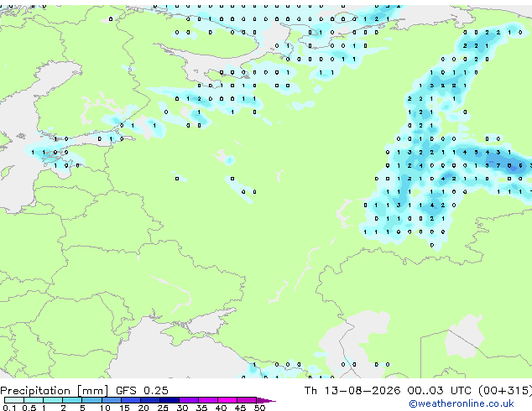This screenshot has height=411, width=532.
Task: Click the weatheronline.co.uk copyright link
Action: pos(461,403)
